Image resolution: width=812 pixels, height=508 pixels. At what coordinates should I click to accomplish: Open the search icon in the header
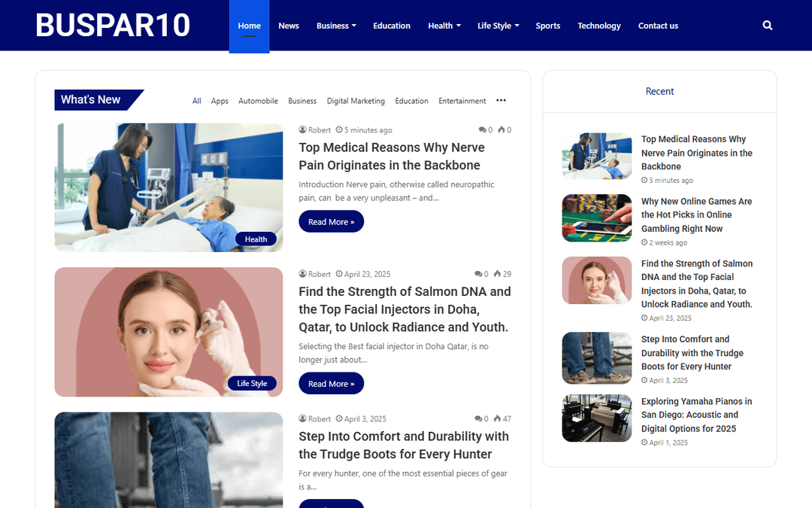pos(768,26)
